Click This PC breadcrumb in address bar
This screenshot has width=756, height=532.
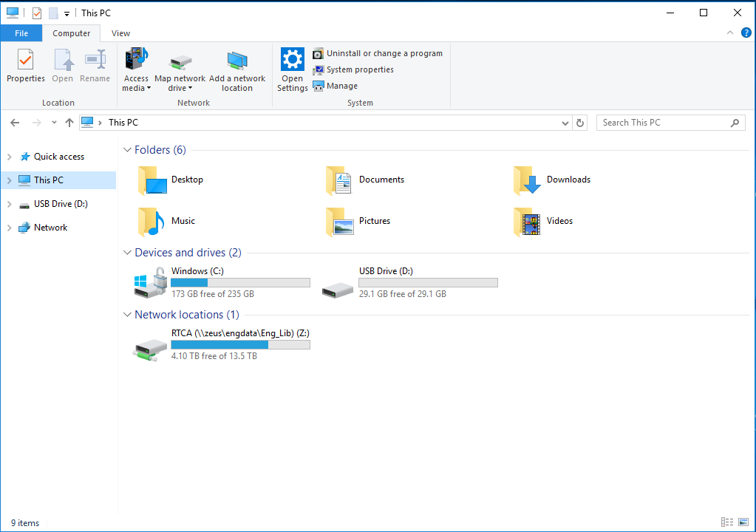click(x=123, y=123)
